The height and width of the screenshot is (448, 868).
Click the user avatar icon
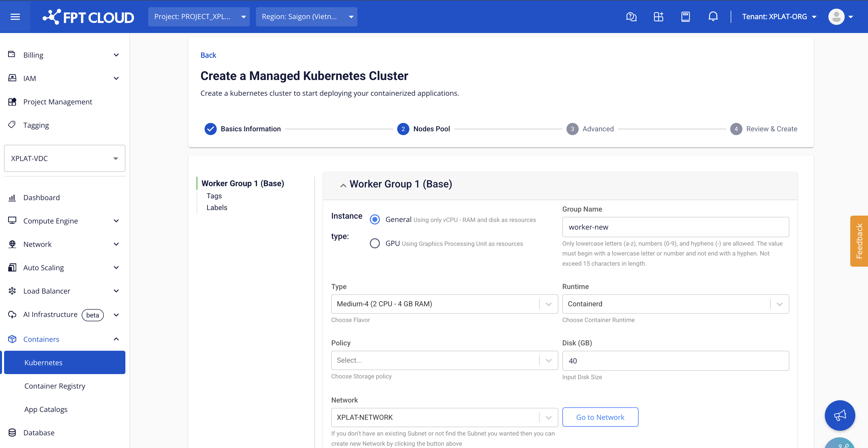click(x=836, y=17)
